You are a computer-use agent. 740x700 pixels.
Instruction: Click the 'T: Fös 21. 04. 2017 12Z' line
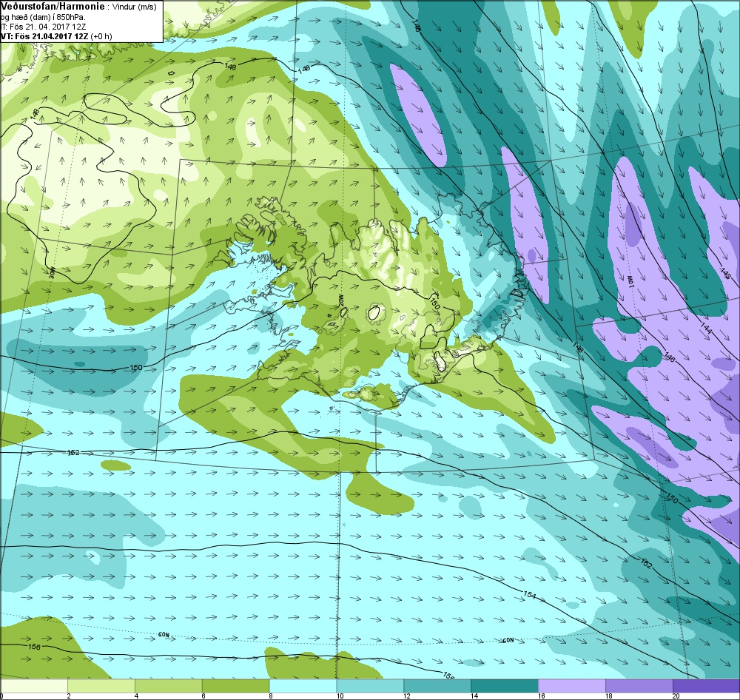click(x=43, y=27)
